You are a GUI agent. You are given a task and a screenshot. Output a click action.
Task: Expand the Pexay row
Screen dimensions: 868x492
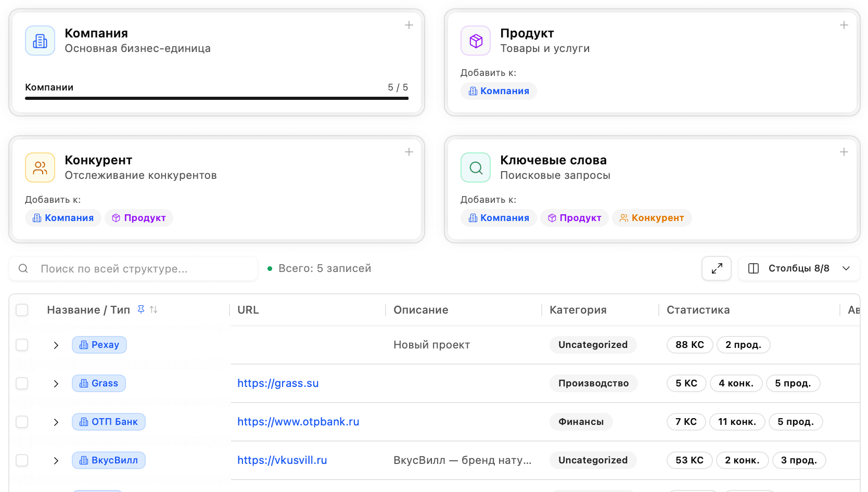tap(56, 344)
